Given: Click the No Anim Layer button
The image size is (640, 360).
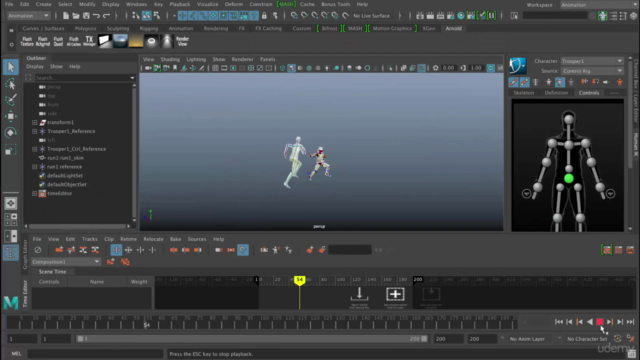Looking at the screenshot, I should click(527, 339).
